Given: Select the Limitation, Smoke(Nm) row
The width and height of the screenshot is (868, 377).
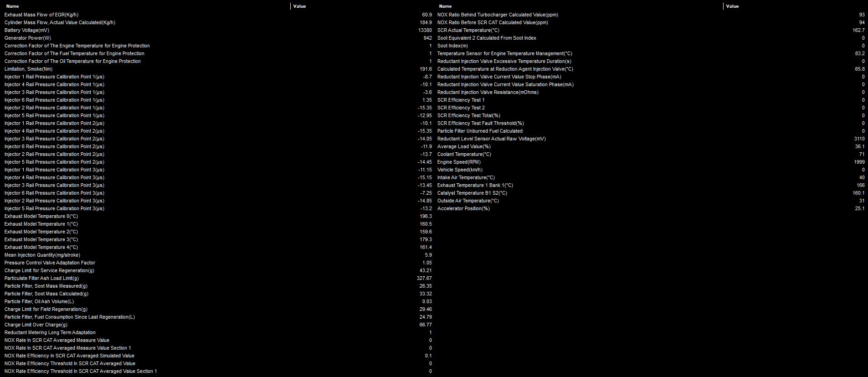Looking at the screenshot, I should (x=218, y=69).
